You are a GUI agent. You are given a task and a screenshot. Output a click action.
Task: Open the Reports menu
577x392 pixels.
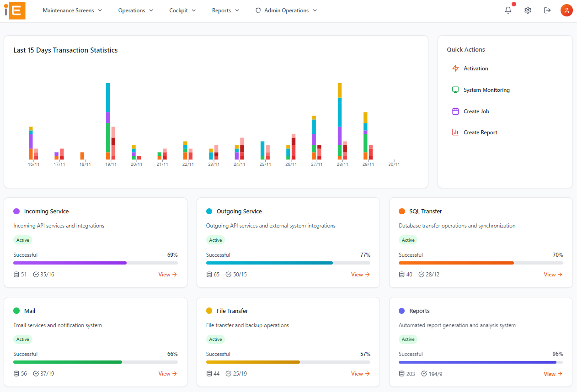225,10
